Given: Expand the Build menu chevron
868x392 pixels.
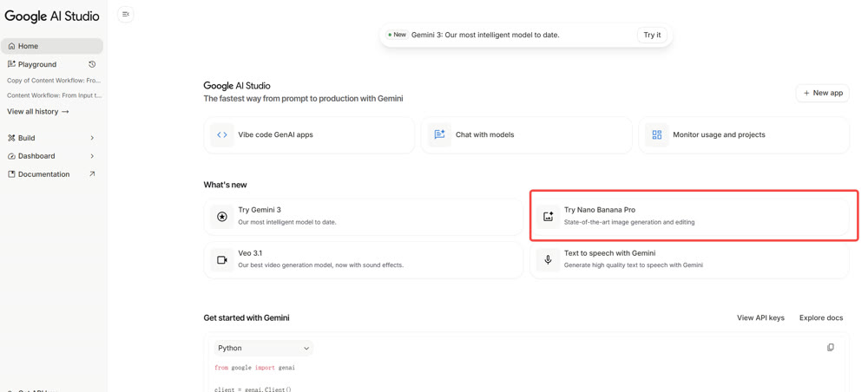Looking at the screenshot, I should coord(92,138).
